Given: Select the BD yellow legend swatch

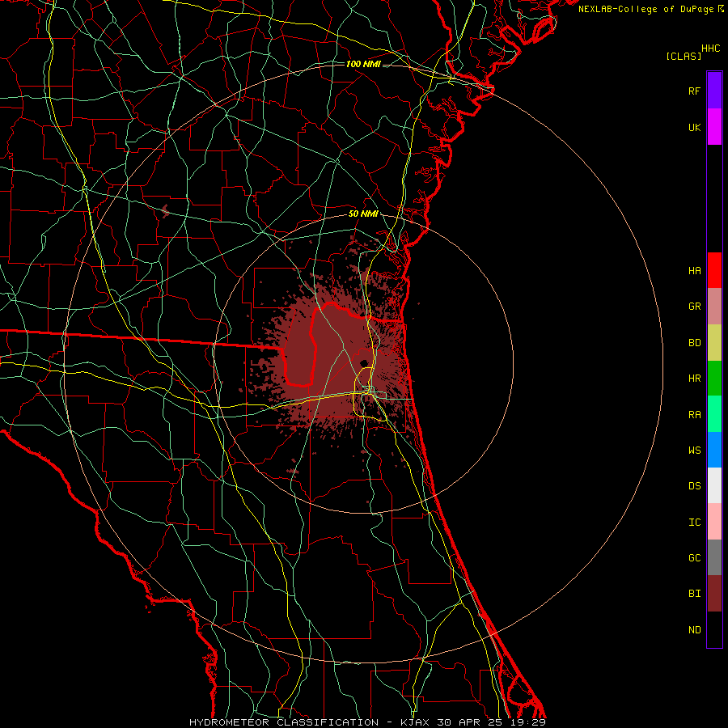Looking at the screenshot, I should pos(714,343).
